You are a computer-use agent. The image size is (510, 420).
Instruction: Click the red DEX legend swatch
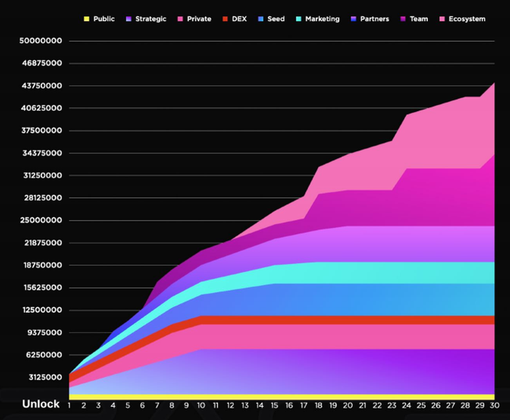[x=225, y=19]
